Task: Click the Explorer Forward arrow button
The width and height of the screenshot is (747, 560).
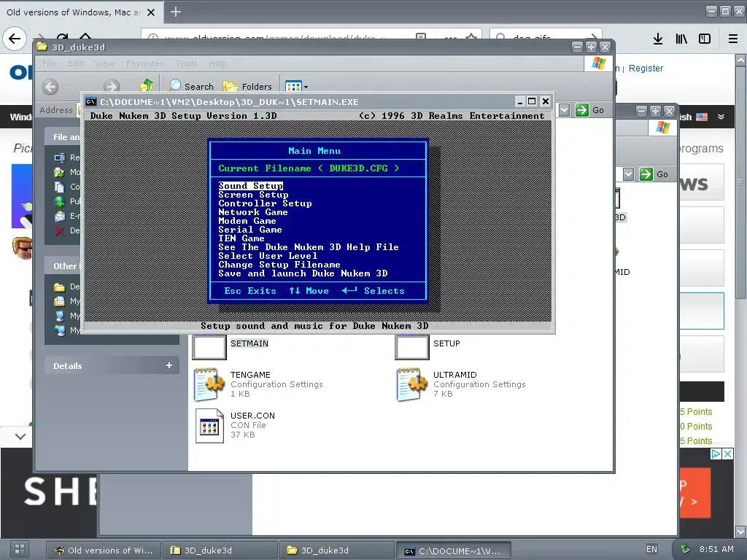Action: tap(112, 87)
